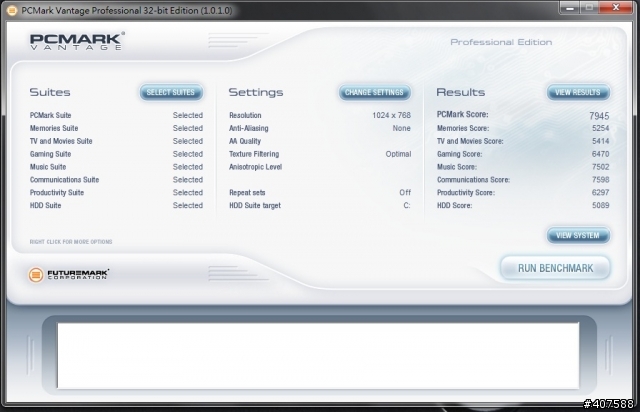Click the Repeat sets value Off
Image resolution: width=640 pixels, height=412 pixels.
pyautogui.click(x=405, y=192)
